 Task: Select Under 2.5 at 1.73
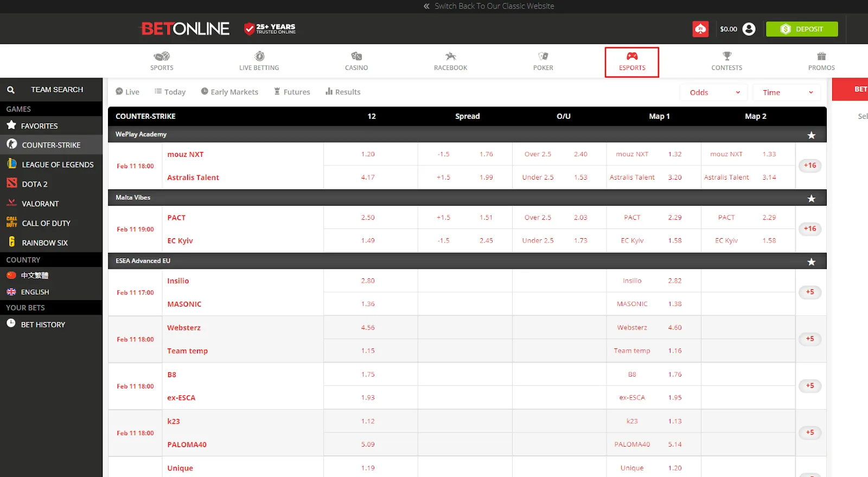coord(559,240)
